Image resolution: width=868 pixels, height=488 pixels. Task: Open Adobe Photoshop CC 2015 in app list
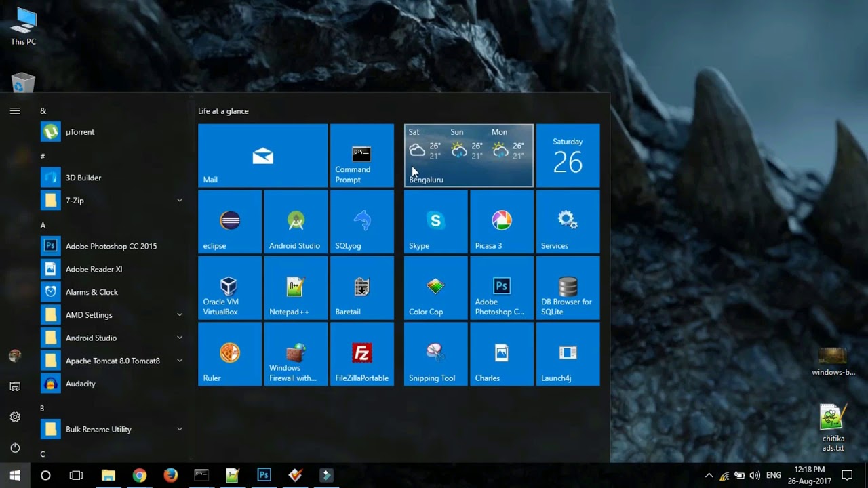click(112, 246)
